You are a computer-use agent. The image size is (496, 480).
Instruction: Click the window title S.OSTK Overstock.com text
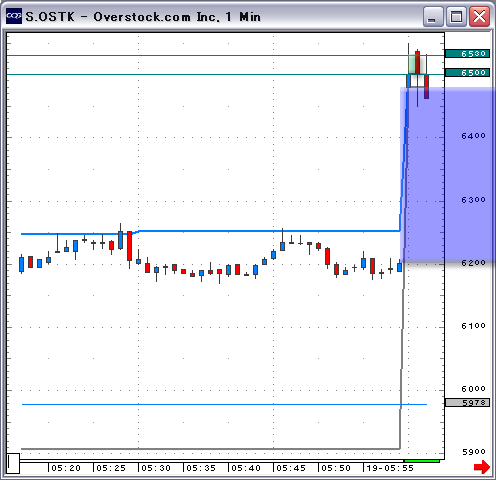pos(143,17)
